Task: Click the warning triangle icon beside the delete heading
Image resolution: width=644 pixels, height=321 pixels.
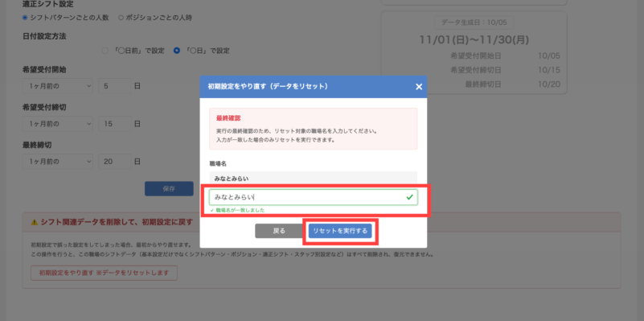Action: pyautogui.click(x=35, y=222)
